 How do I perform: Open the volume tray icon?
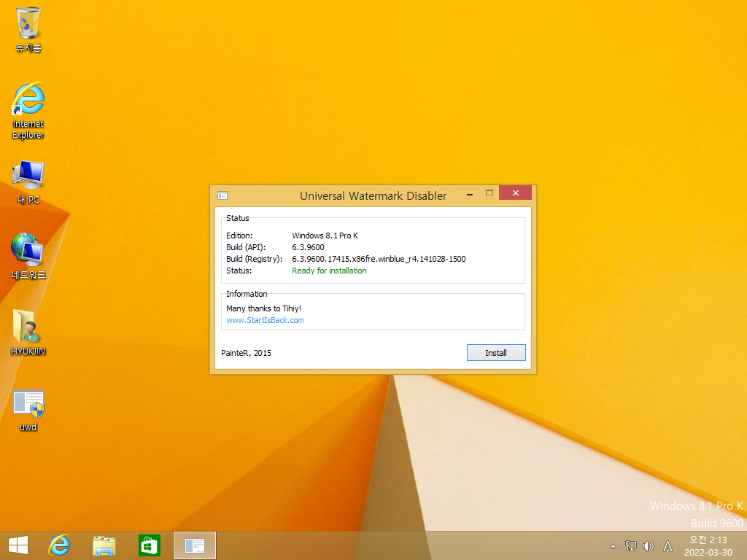pos(648,546)
